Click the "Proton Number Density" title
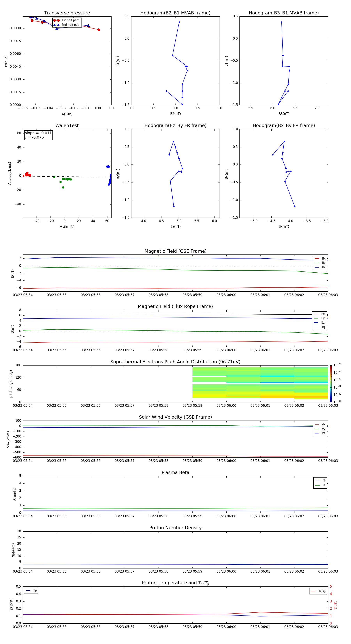 pyautogui.click(x=175, y=528)
